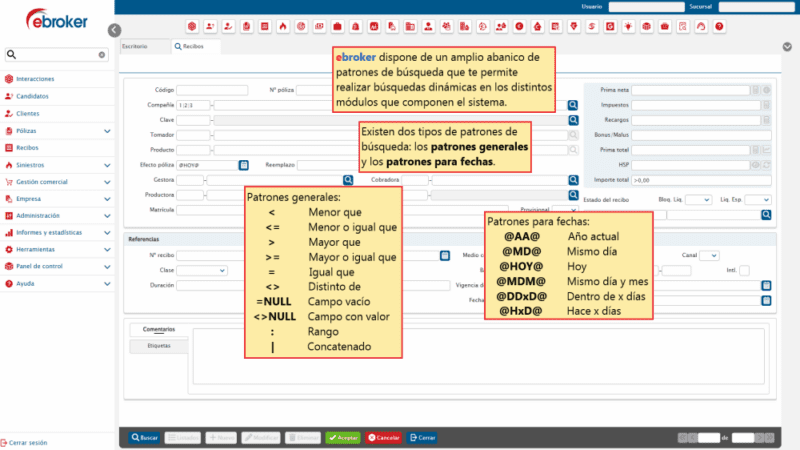Click the Nuevo button

(x=221, y=438)
